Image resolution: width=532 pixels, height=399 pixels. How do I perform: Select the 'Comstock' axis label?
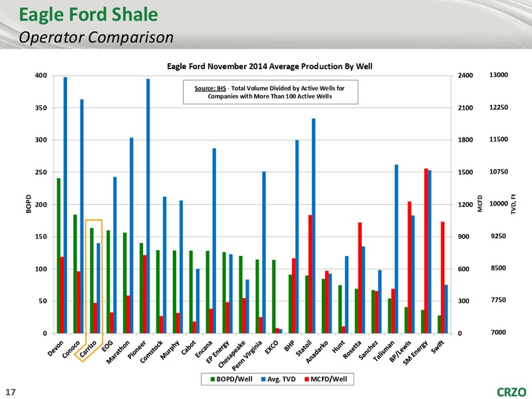(x=152, y=352)
